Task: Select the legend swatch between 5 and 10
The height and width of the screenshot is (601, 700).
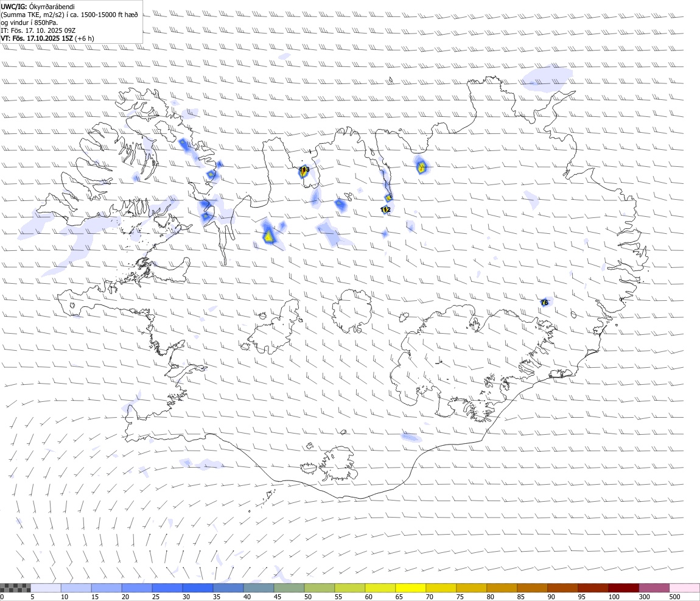Action: tap(46, 588)
